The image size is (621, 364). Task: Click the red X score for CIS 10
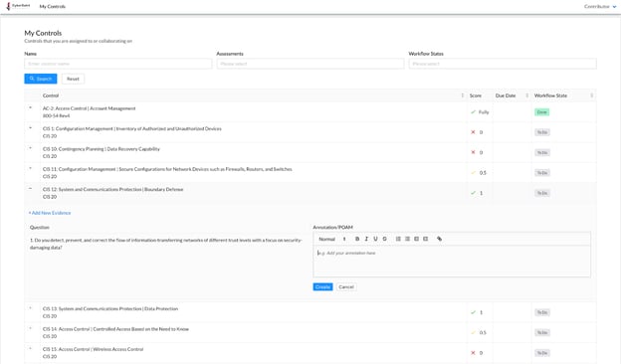point(473,153)
